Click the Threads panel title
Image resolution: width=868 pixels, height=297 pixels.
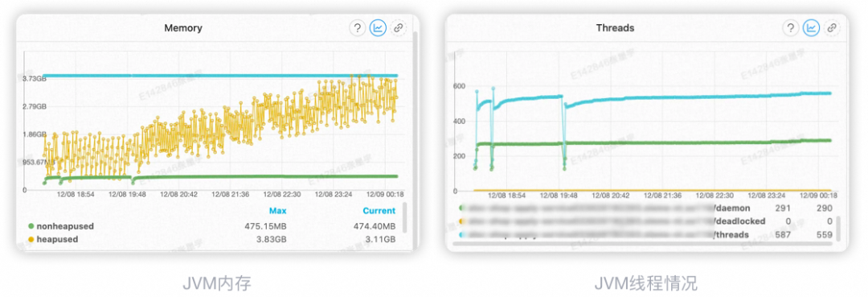615,27
